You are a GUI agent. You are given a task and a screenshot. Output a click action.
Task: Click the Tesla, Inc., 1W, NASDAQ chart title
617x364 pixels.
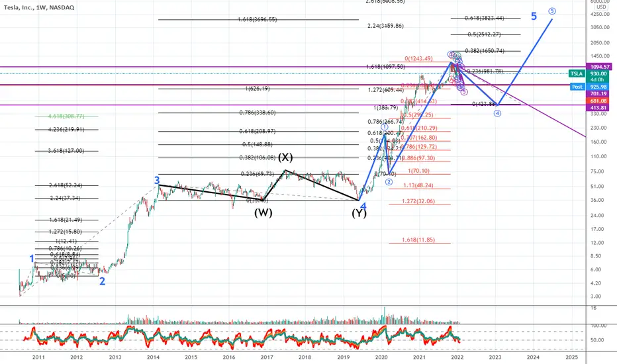tap(38, 7)
